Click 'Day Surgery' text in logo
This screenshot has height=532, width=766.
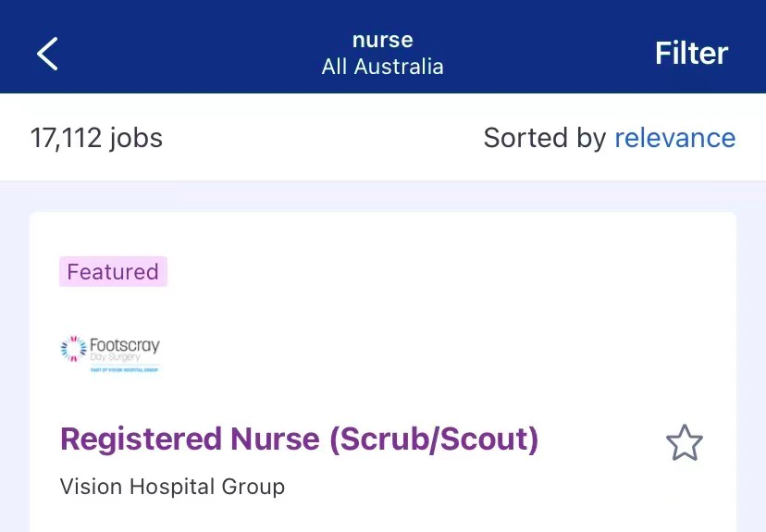[115, 358]
